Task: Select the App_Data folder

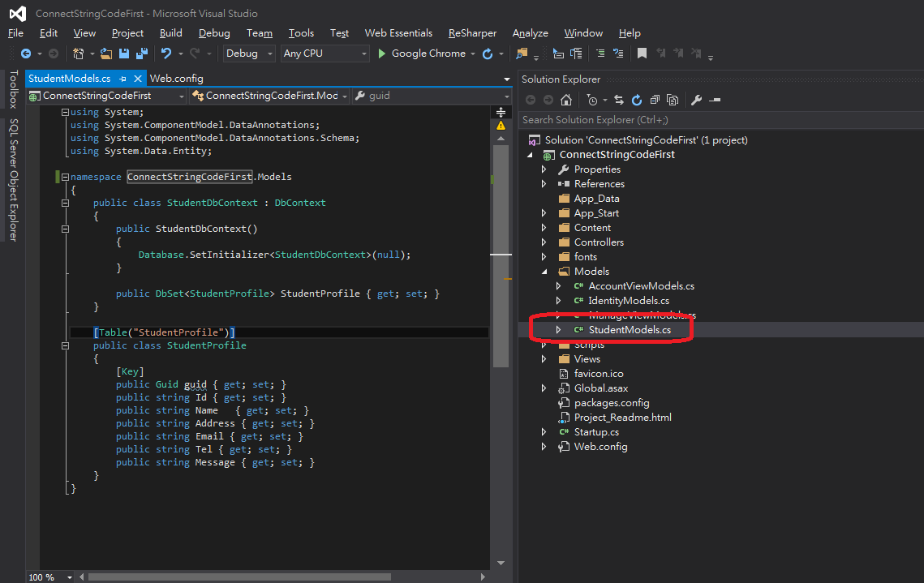Action: (596, 199)
